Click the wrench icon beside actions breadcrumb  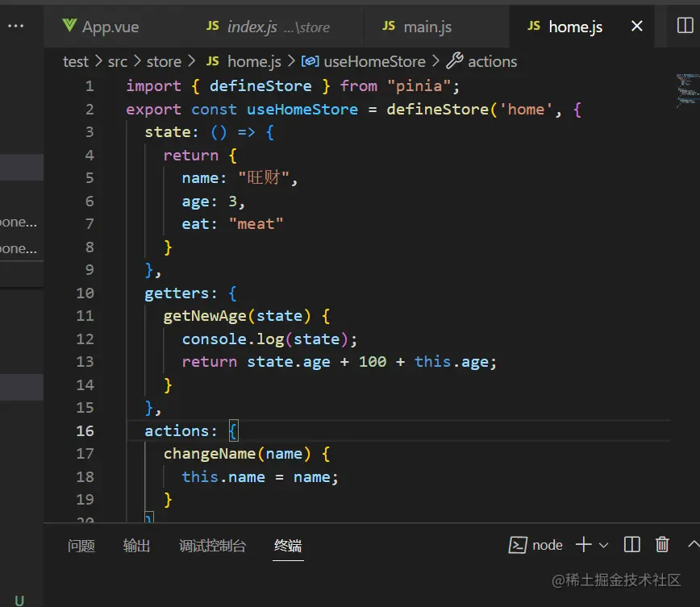[455, 61]
